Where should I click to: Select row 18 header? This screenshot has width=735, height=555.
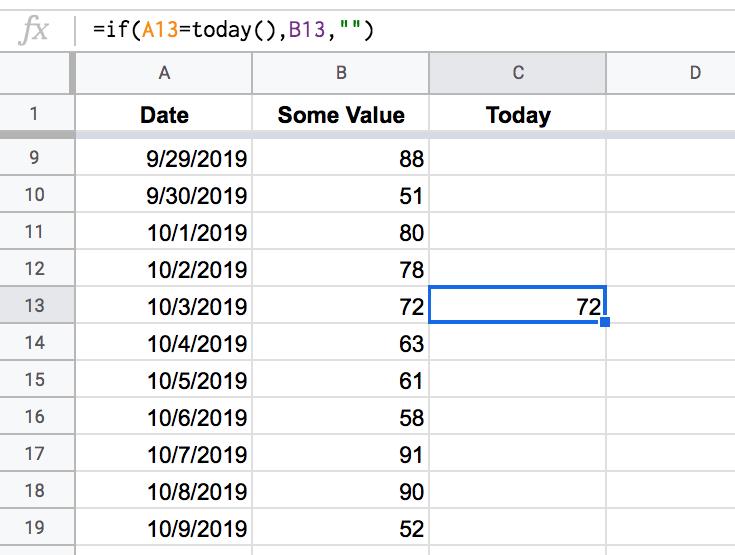37,490
